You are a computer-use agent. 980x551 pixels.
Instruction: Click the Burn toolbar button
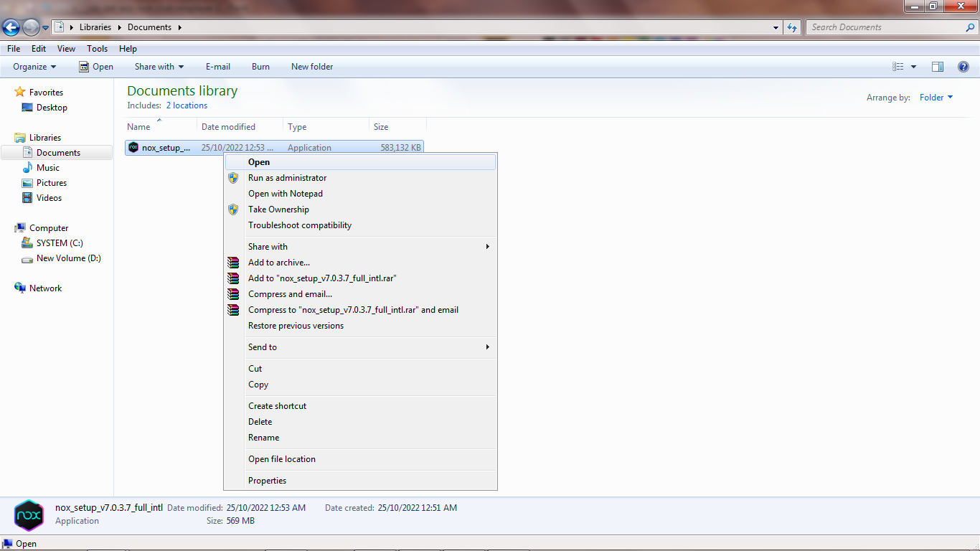coord(260,67)
